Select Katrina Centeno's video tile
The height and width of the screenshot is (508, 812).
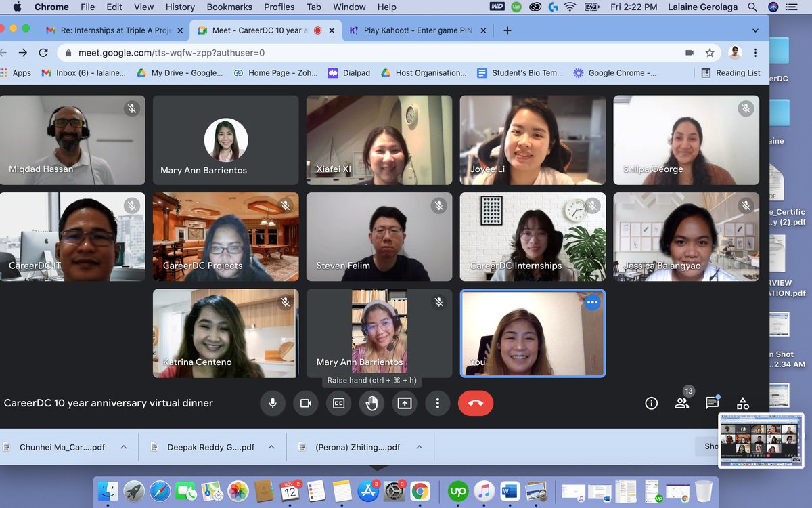point(225,333)
